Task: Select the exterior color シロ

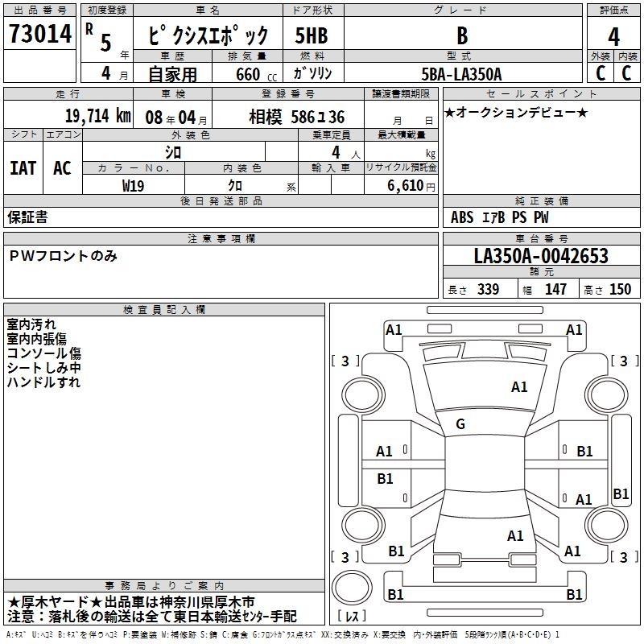Action: tap(173, 153)
